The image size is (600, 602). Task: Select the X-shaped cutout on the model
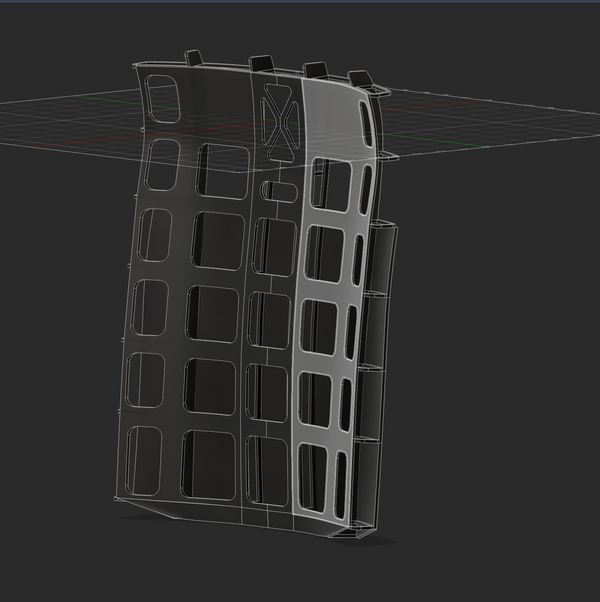point(280,122)
